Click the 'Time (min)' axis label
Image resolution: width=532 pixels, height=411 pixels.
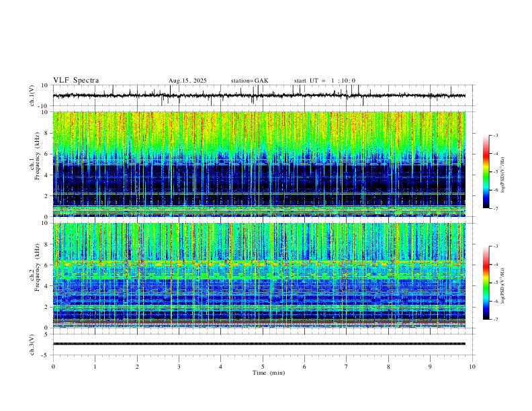pyautogui.click(x=269, y=373)
